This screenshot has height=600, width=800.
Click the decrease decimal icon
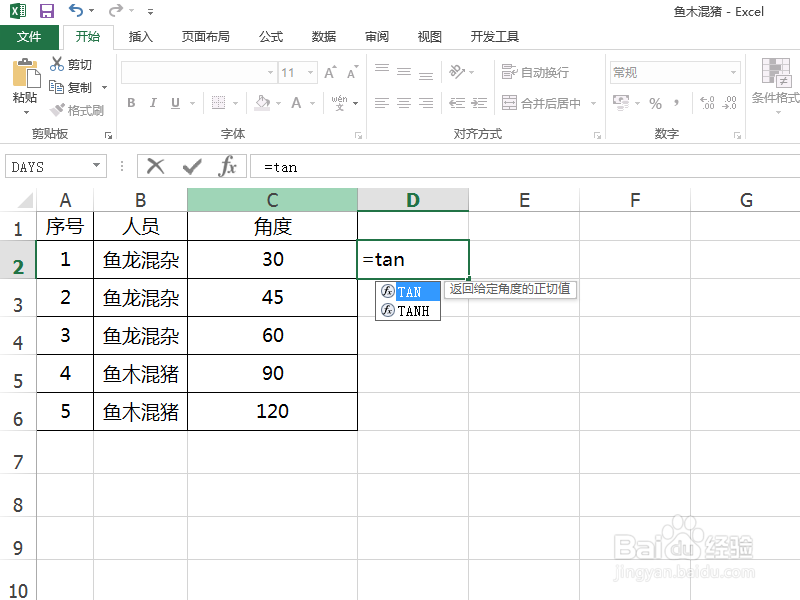(730, 103)
